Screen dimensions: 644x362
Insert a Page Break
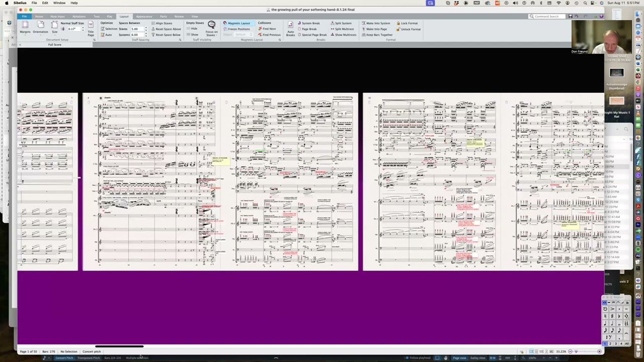(307, 29)
